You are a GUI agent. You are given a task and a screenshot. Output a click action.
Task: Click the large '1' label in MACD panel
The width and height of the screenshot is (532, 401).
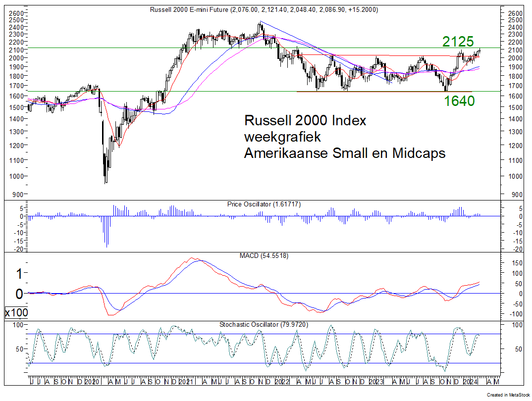pos(18,273)
